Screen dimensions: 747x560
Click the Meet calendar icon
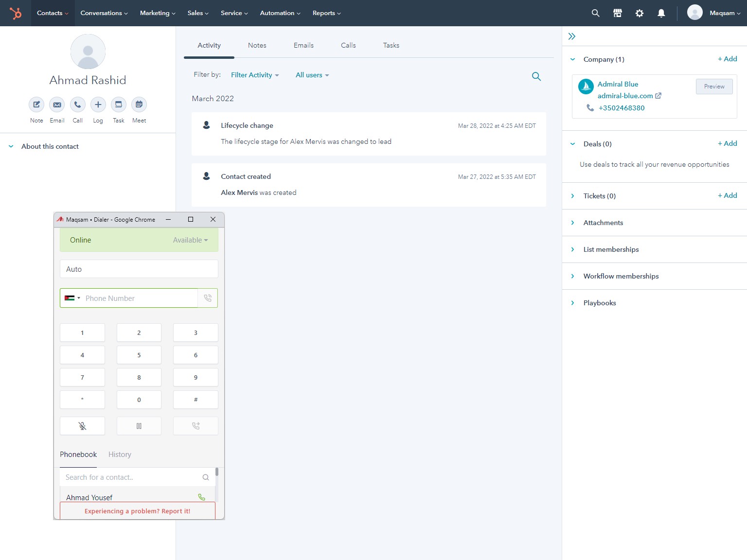tap(139, 105)
